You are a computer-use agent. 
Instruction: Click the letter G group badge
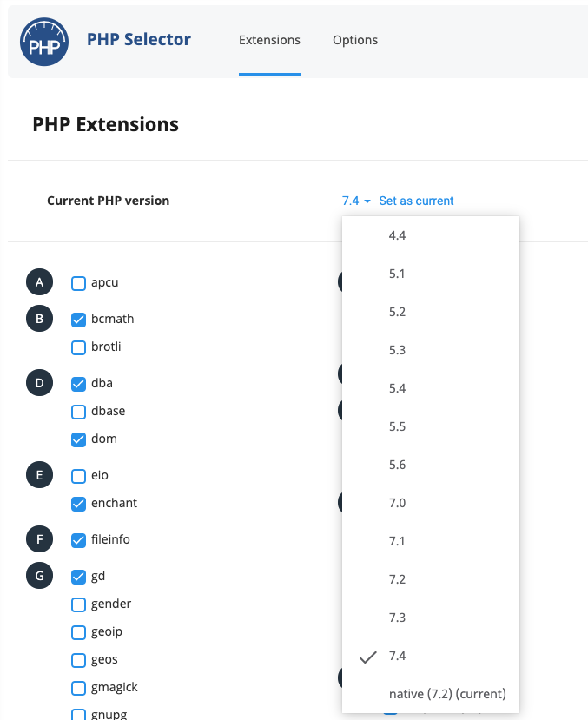39,576
